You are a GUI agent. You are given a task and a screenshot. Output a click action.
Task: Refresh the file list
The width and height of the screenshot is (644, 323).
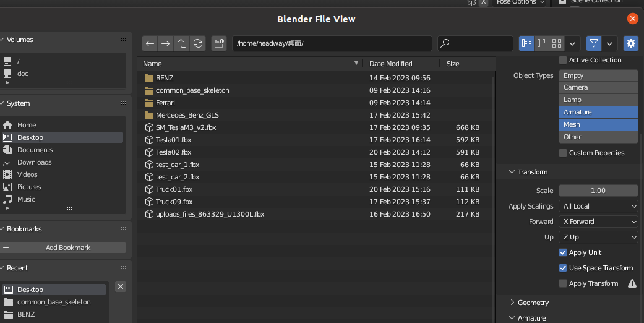pyautogui.click(x=197, y=43)
